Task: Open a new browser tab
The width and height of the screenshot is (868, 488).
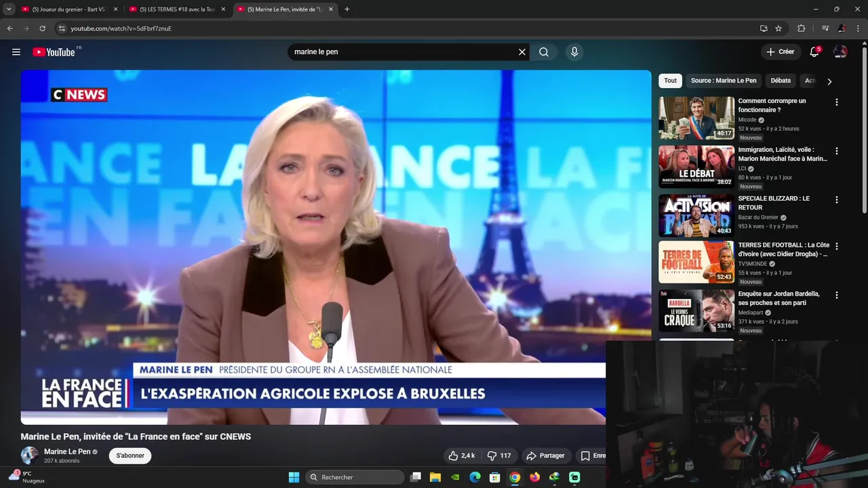Action: tap(347, 9)
